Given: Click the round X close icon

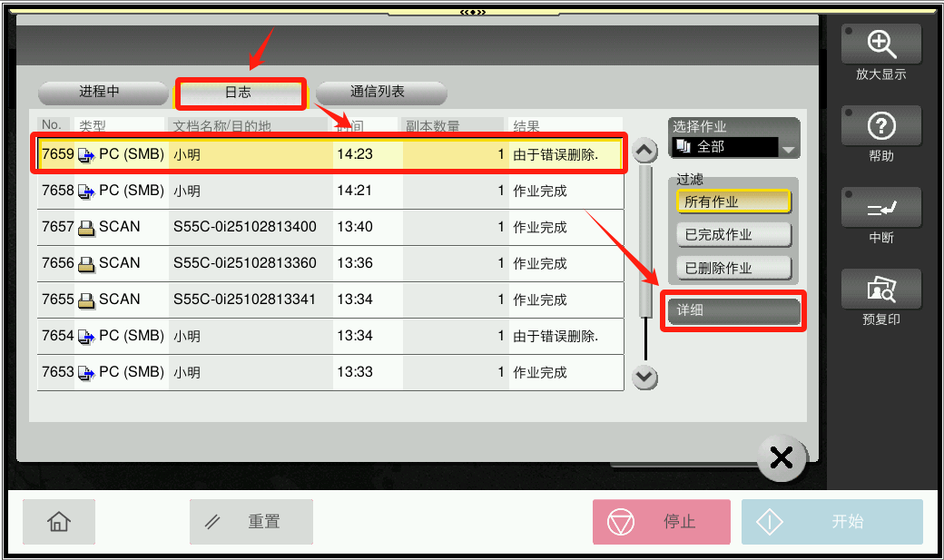Looking at the screenshot, I should pyautogui.click(x=781, y=458).
